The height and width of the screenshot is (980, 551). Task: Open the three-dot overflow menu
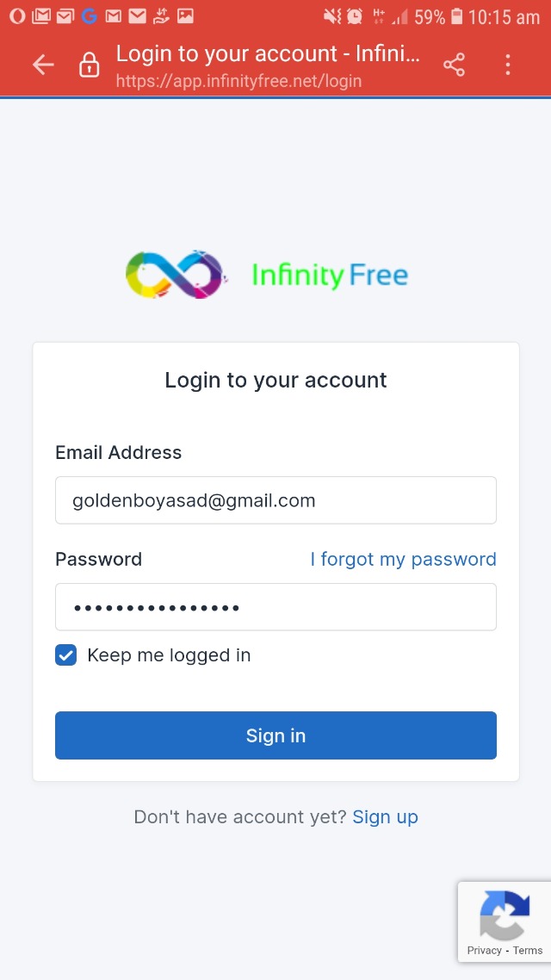pos(508,65)
